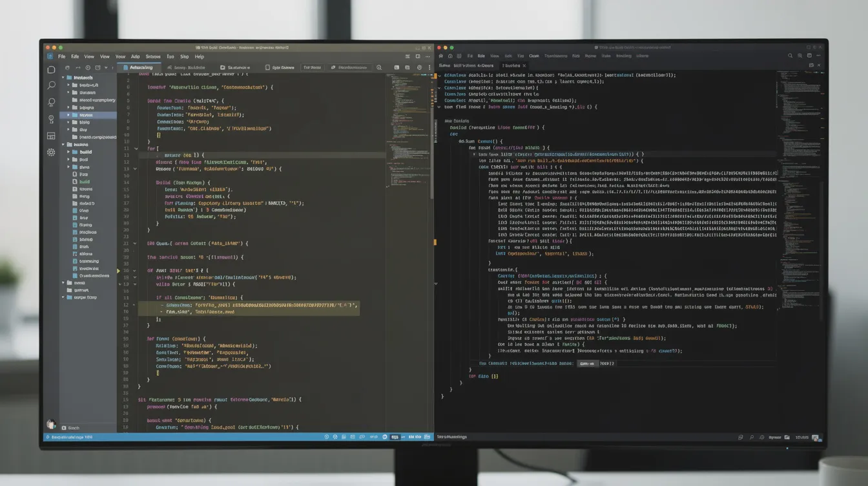This screenshot has height=486, width=868.
Task: Show the Explorer files icon atop left activity bar
Action: tap(51, 70)
